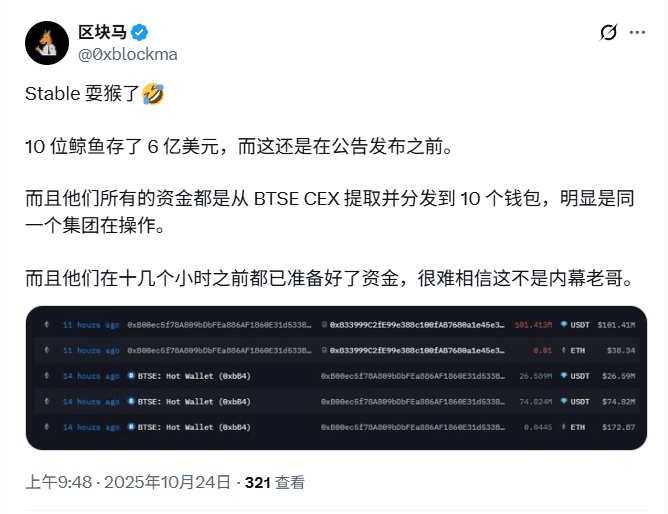This screenshot has width=668, height=514.
Task: Click the 上午9:48 · 2025年10月24日 timestamp
Action: [128, 482]
